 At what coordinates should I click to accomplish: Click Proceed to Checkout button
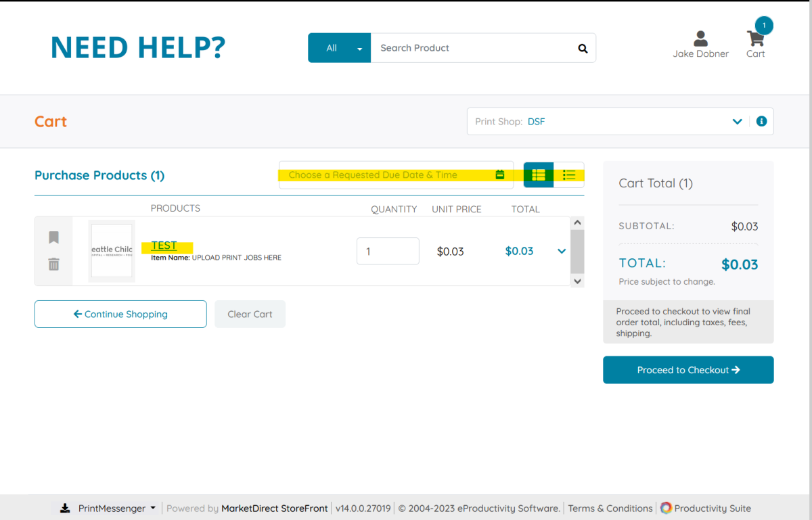pyautogui.click(x=688, y=370)
